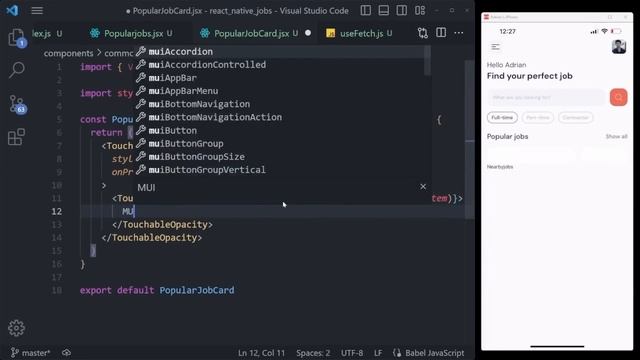Open the Explorer view in activity bar
The height and width of the screenshot is (360, 640).
[16, 37]
